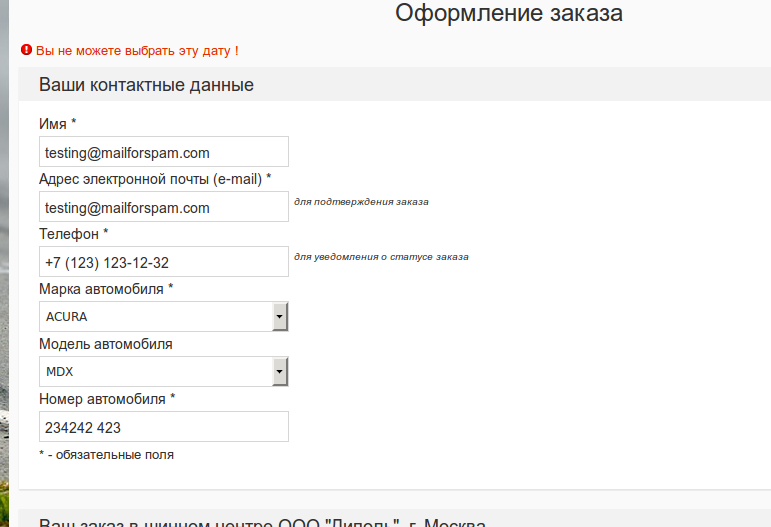Click the 'Телефон *' label
The width and height of the screenshot is (771, 527).
(73, 234)
